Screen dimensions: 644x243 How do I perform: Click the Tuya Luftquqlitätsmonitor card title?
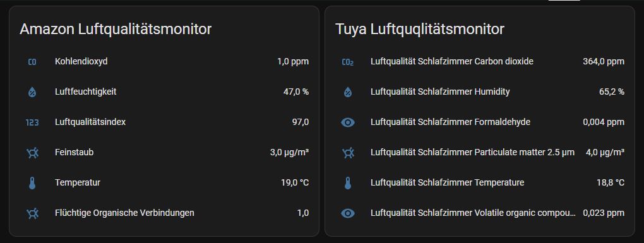419,29
